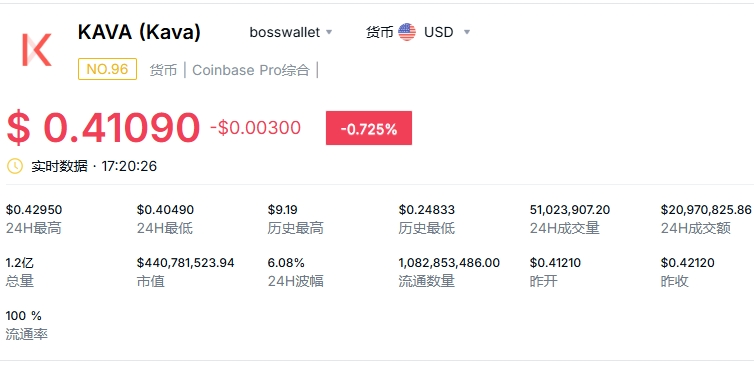The height and width of the screenshot is (383, 754).
Task: Open the Coinbase Pro综合 link
Action: click(x=251, y=70)
